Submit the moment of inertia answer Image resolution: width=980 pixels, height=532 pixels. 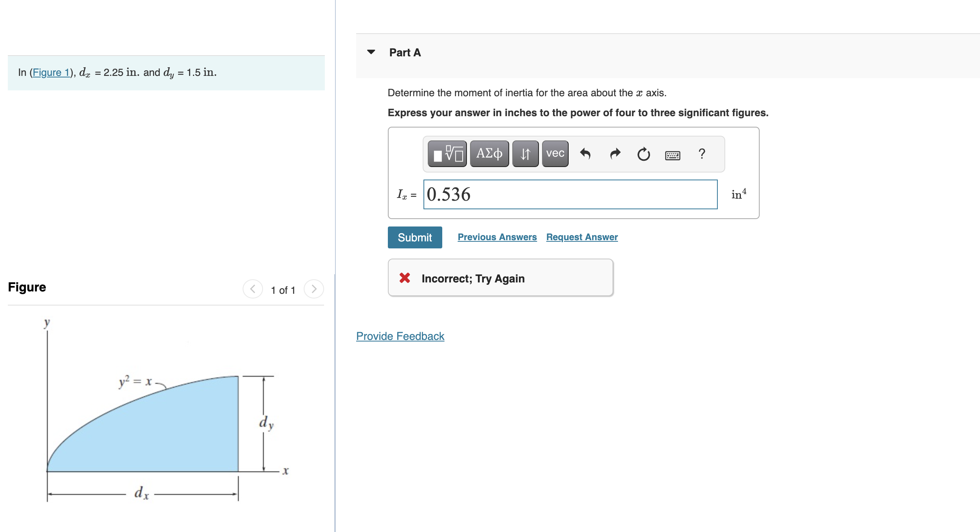pyautogui.click(x=414, y=237)
